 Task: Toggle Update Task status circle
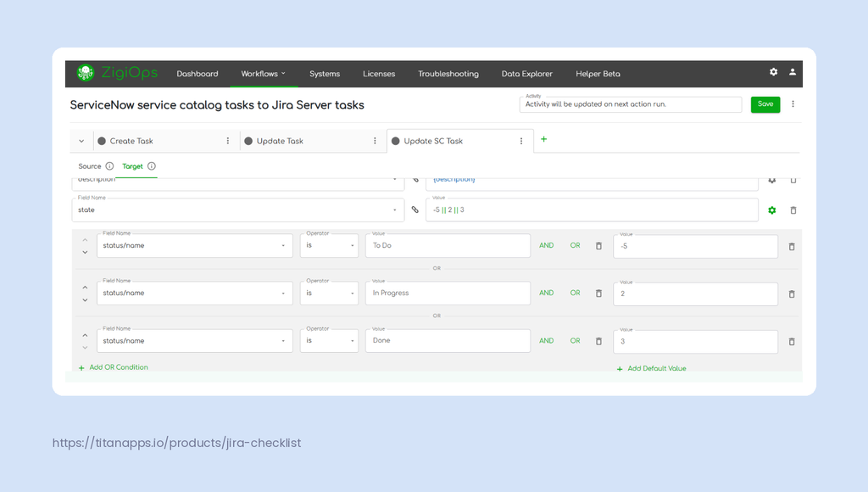(248, 141)
